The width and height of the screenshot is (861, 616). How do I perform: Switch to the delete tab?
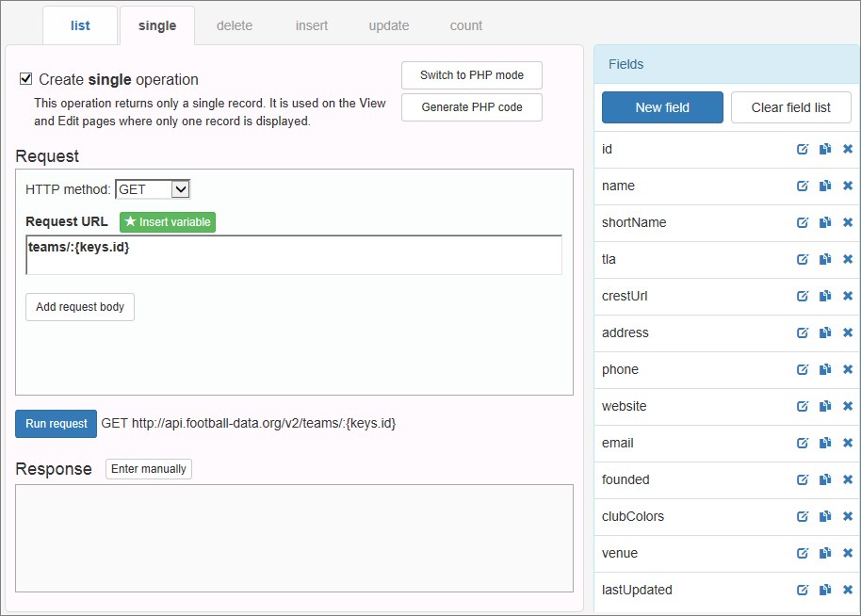pos(234,25)
